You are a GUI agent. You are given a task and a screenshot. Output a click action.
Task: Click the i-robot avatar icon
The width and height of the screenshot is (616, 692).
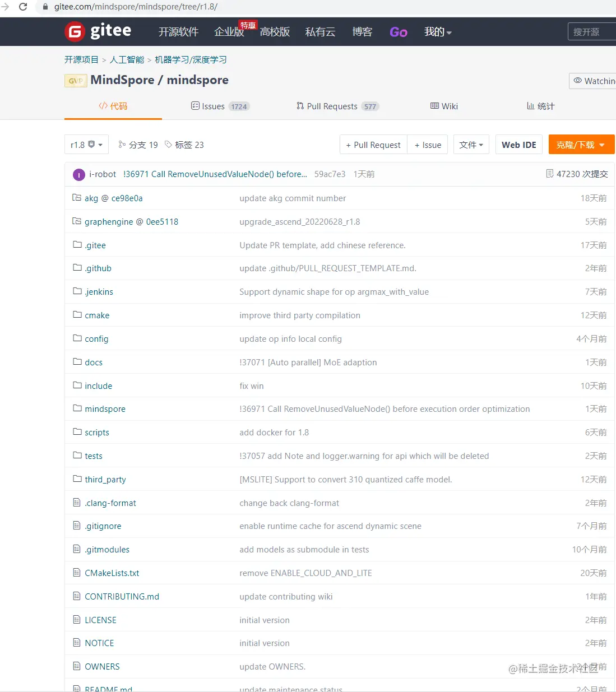pos(79,175)
